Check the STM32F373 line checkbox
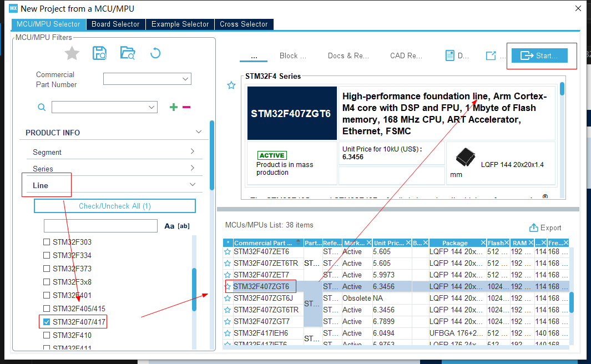 point(47,269)
